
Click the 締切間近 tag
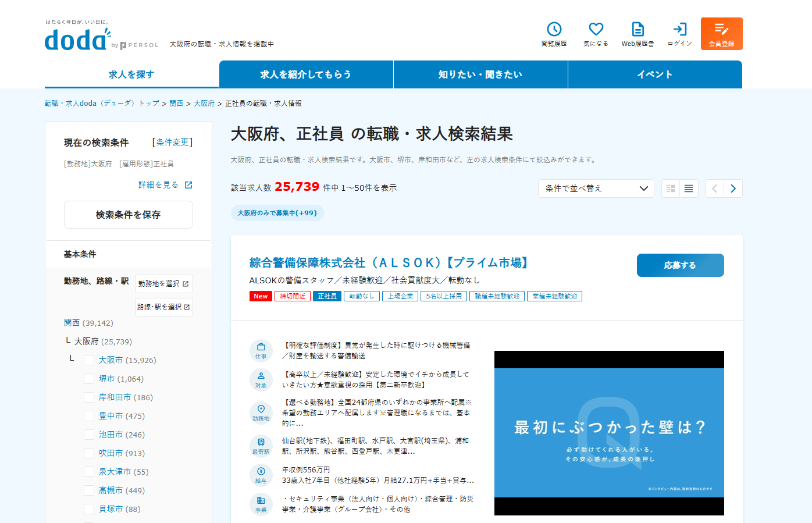[293, 296]
